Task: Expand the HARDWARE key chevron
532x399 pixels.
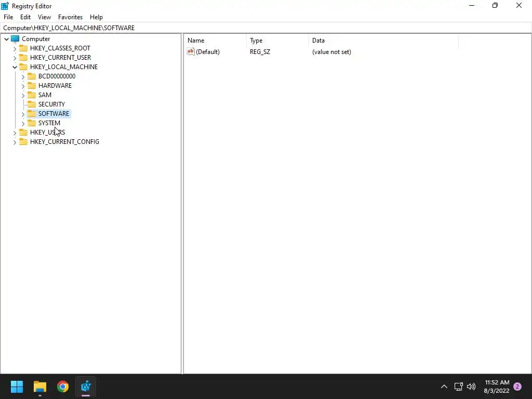Action: tap(23, 86)
